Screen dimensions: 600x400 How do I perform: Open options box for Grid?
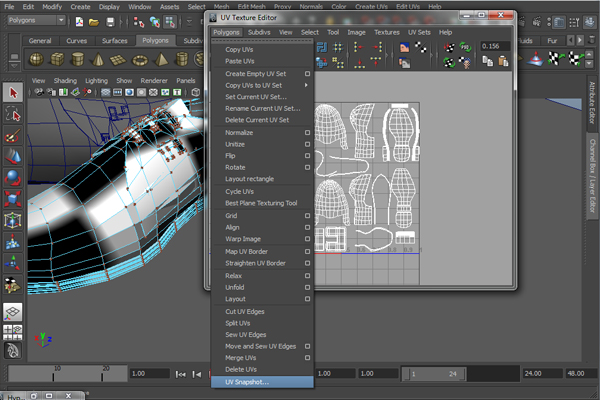[x=307, y=216]
